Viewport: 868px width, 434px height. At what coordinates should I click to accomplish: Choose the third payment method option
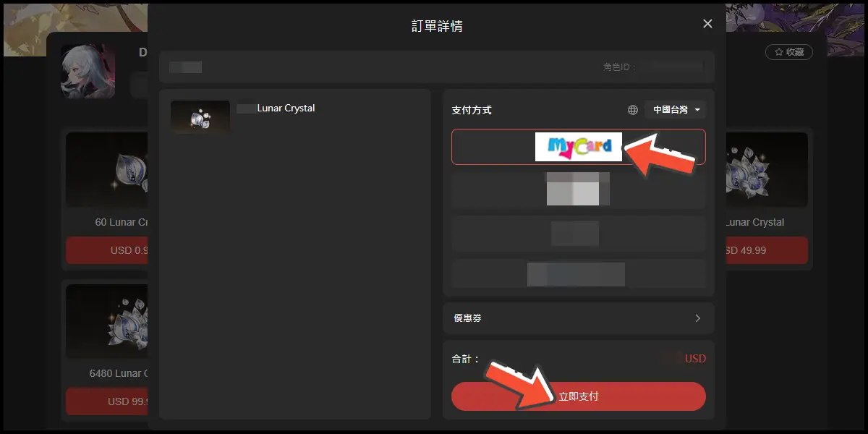pyautogui.click(x=578, y=233)
